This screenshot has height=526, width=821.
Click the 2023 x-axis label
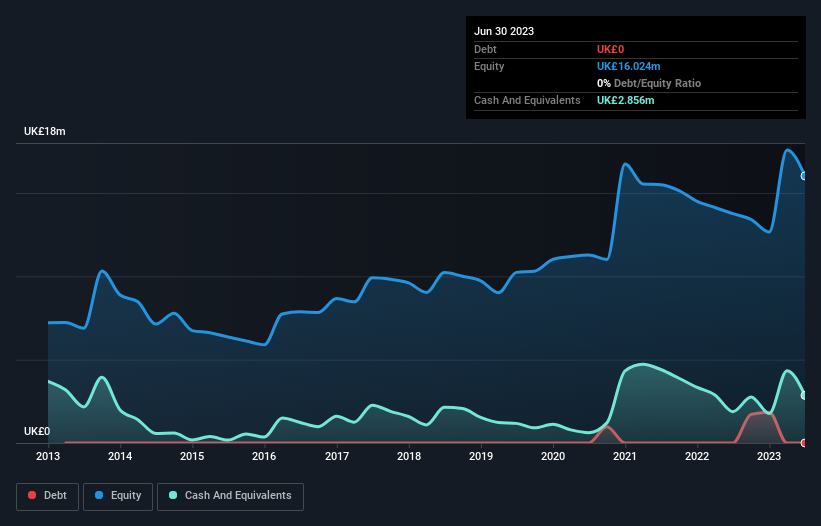tap(769, 456)
